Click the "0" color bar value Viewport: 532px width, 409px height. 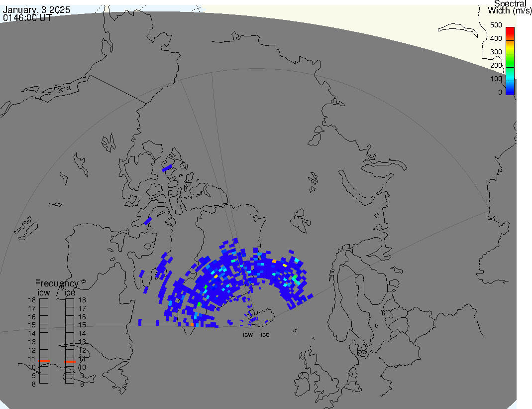[500, 92]
